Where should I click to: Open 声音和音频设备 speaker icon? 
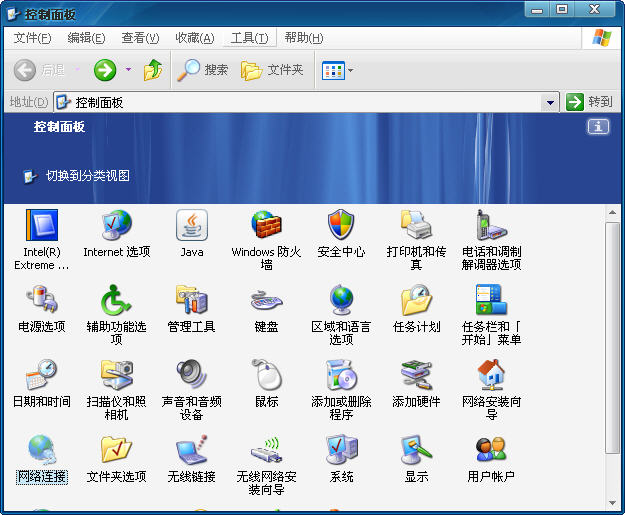192,375
